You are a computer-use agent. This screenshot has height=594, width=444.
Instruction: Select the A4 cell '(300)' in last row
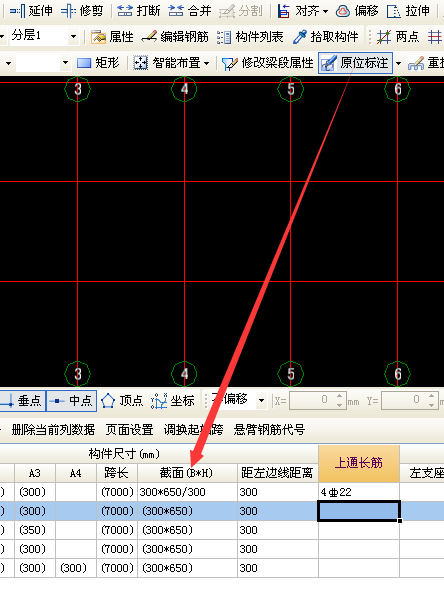(x=76, y=567)
